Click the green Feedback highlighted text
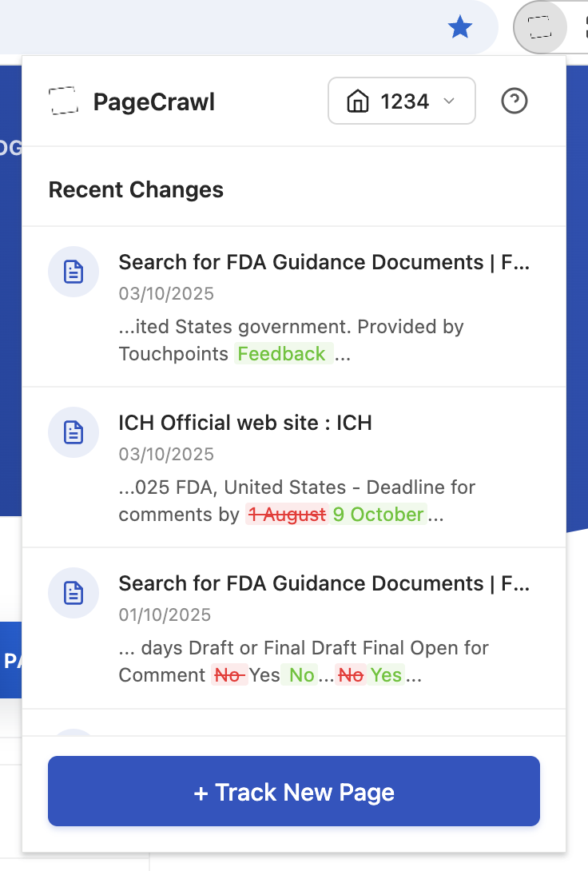 click(x=283, y=353)
